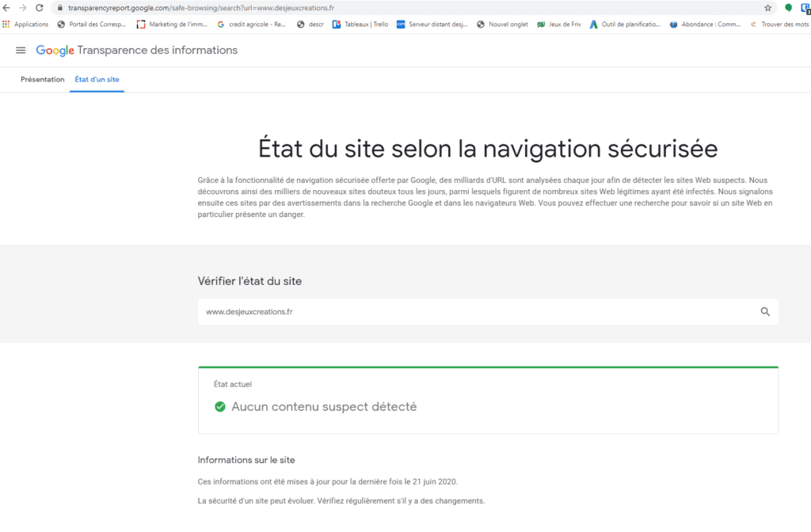
Task: Open the descr bookmark
Action: [310, 25]
